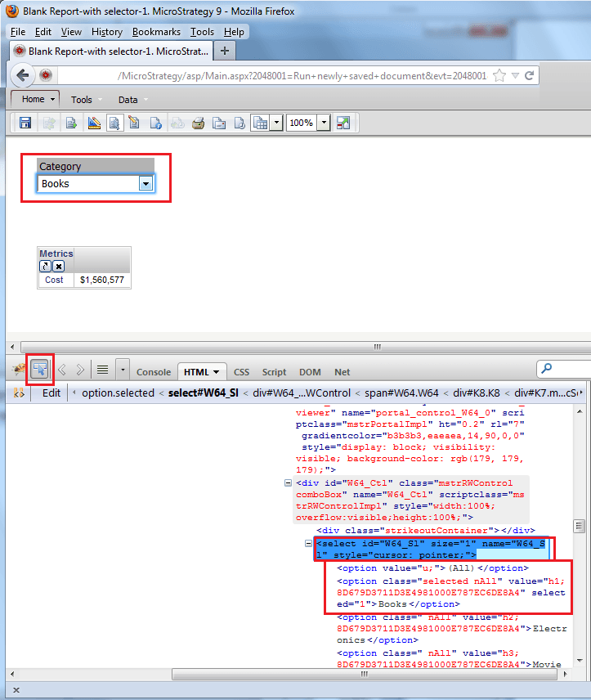Image resolution: width=591 pixels, height=700 pixels.
Task: Open the 100% zoom level dropdown
Action: pos(324,123)
